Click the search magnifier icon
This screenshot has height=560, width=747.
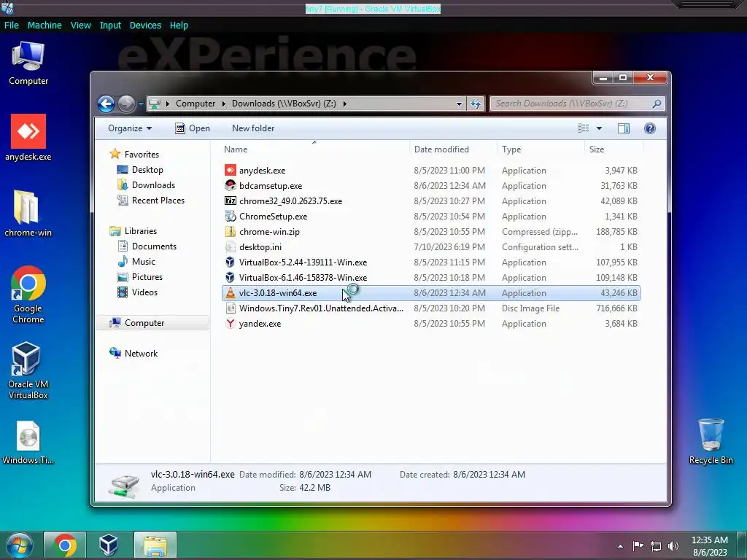click(x=657, y=104)
